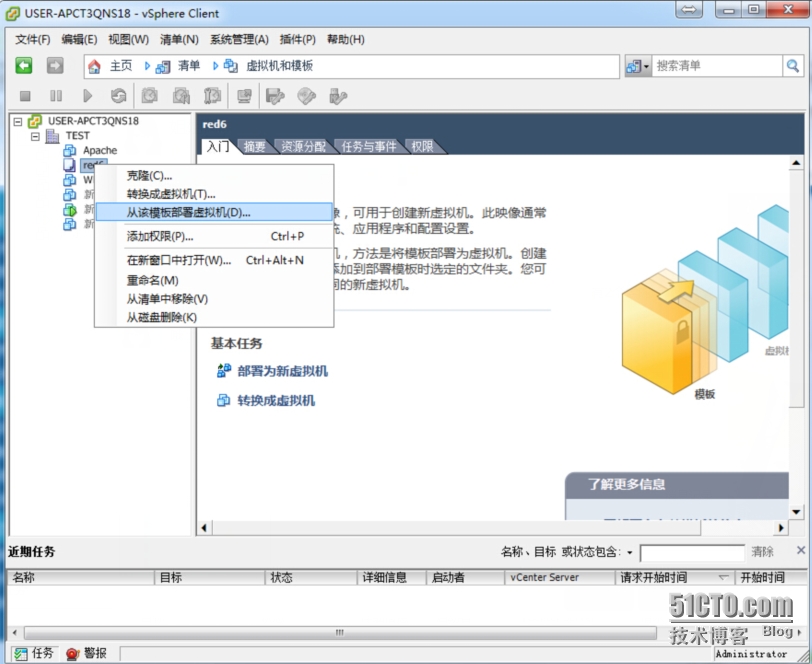Click the TEST datacenter icon
This screenshot has height=664, width=812.
(x=52, y=136)
